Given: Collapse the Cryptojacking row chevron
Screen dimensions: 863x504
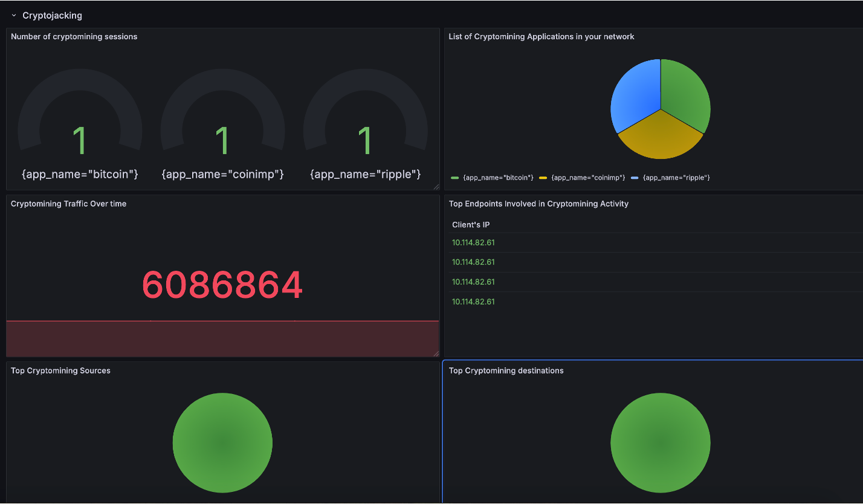Looking at the screenshot, I should (14, 16).
